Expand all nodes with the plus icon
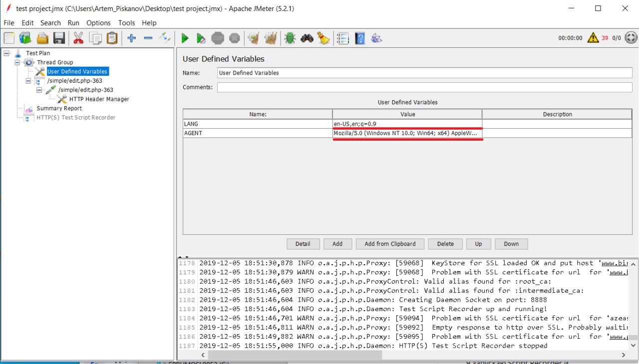639x364 pixels. (131, 38)
